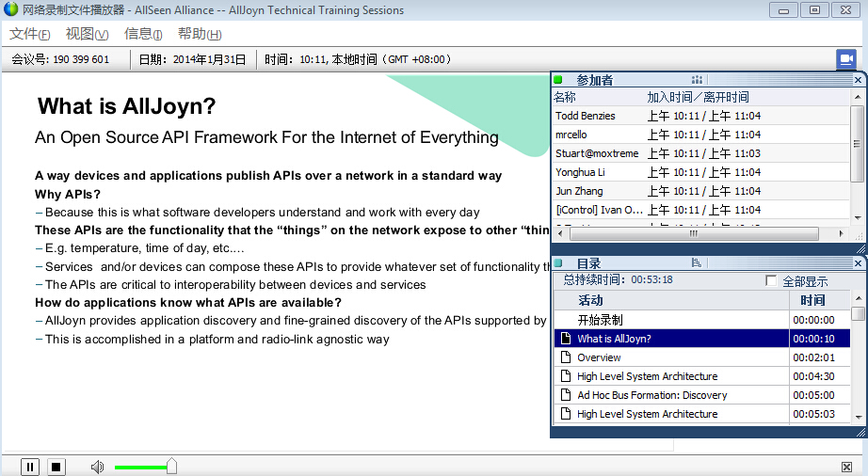Click the 总持续时间: 00:53:18 label
Image resolution: width=868 pixels, height=476 pixels.
tap(618, 279)
